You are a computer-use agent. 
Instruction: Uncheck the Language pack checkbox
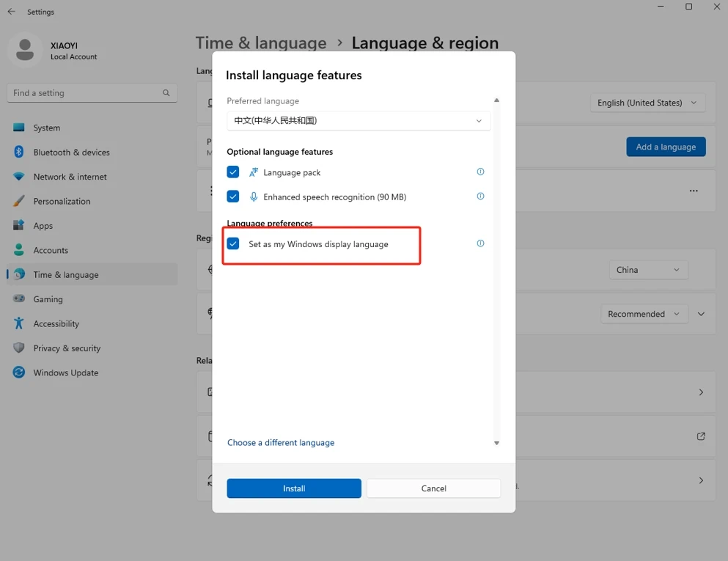(x=233, y=172)
